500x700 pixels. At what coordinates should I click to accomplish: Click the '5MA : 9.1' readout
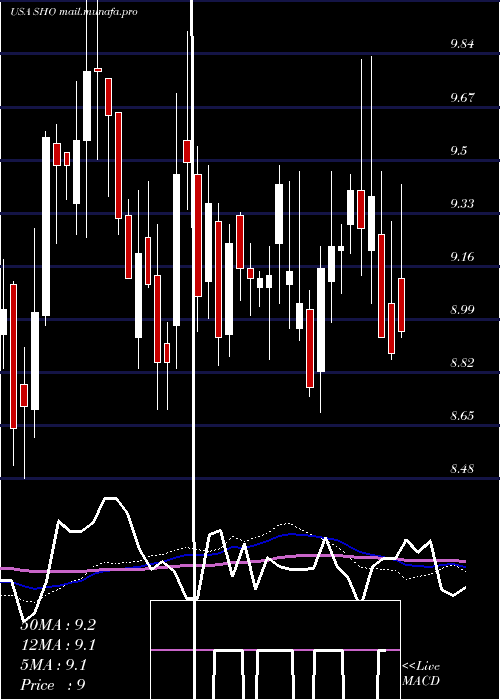coord(54,665)
